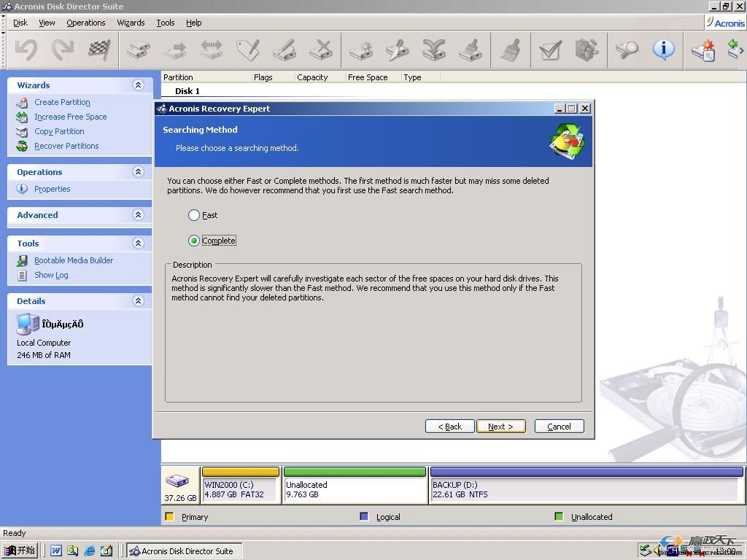Select the BACKUP (D:) partition block
This screenshot has height=560, width=747.
pyautogui.click(x=587, y=485)
